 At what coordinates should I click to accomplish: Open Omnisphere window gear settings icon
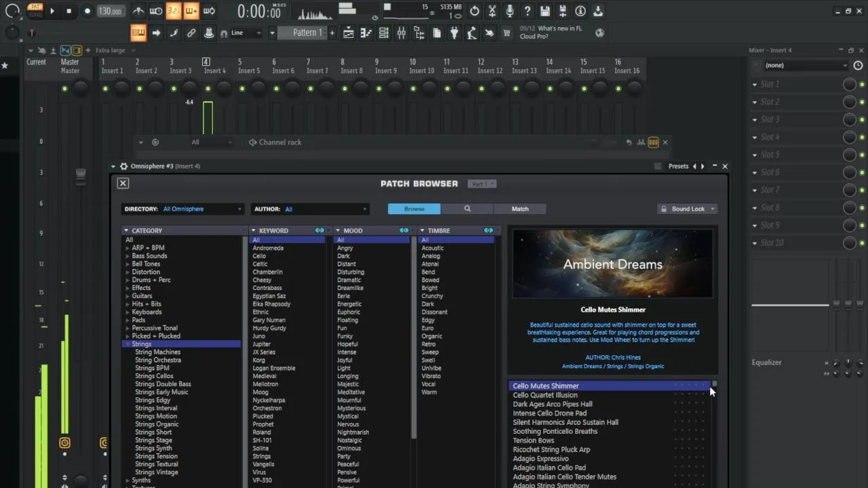point(123,166)
